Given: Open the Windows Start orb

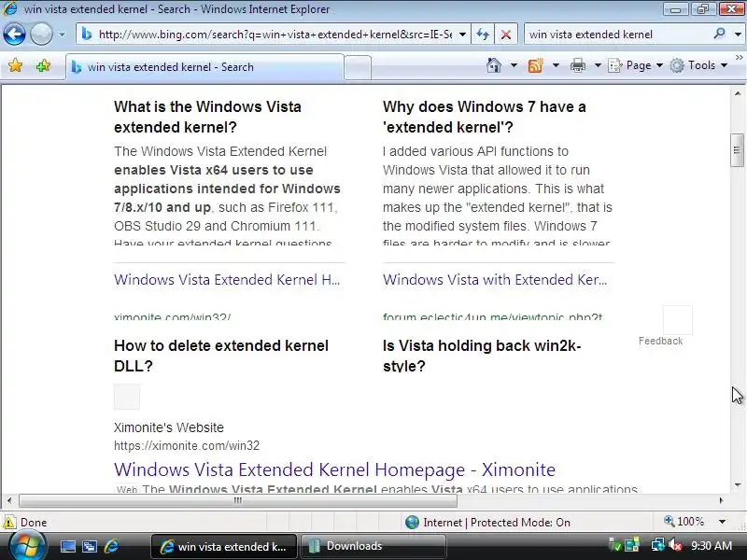Looking at the screenshot, I should pyautogui.click(x=27, y=546).
